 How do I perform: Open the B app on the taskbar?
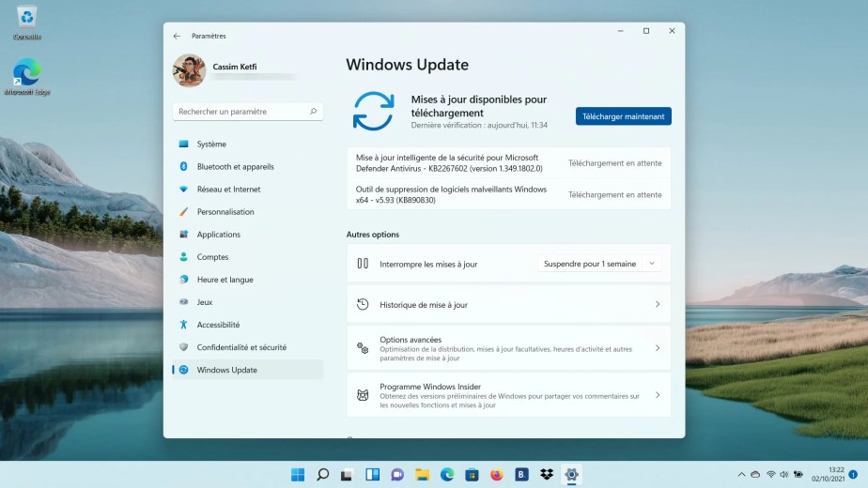tap(521, 475)
